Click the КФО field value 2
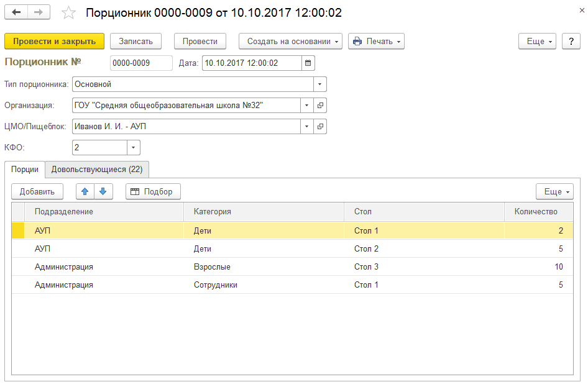Screen dimensions: 588x387 99,147
